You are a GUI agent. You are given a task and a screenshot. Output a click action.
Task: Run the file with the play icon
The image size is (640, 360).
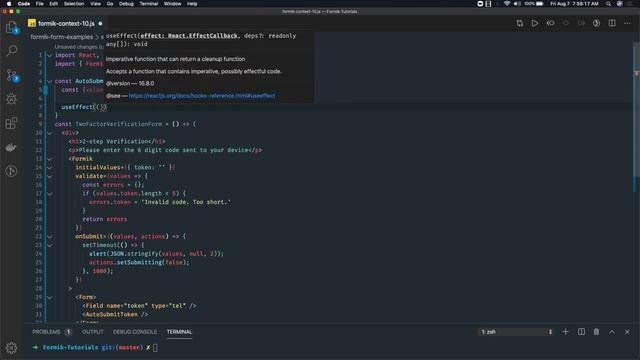pyautogui.click(x=535, y=23)
